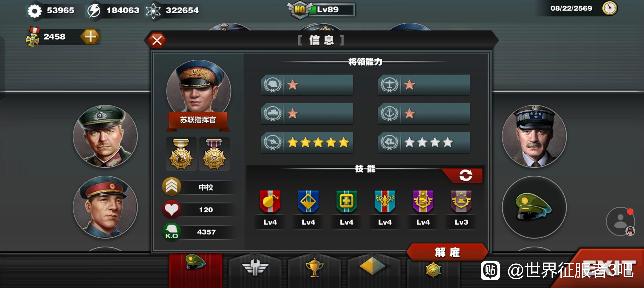
Task: Select the purple-ribbon gold medal
Action: tap(214, 154)
